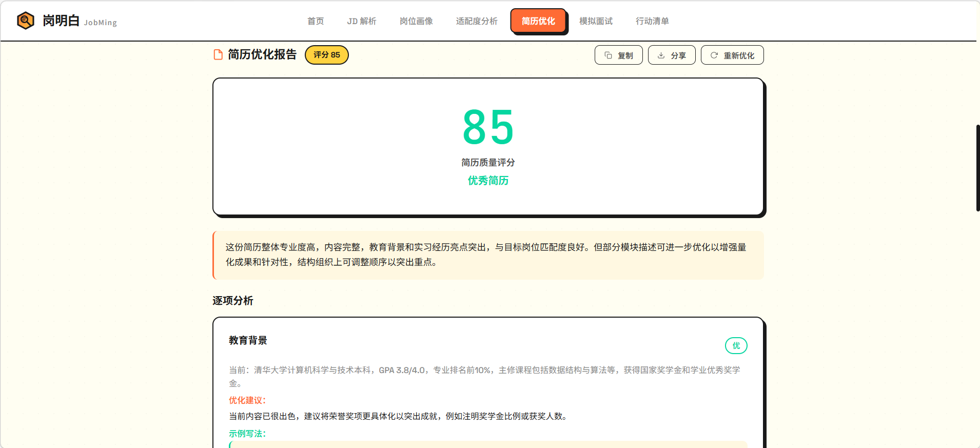Click the refresh icon in 重新优化 button
This screenshot has width=980, height=448.
714,55
